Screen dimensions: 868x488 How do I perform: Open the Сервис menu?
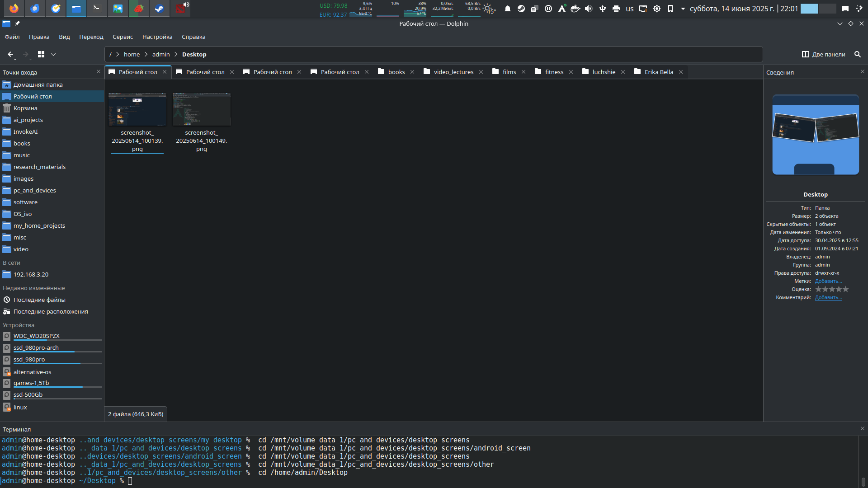point(123,37)
